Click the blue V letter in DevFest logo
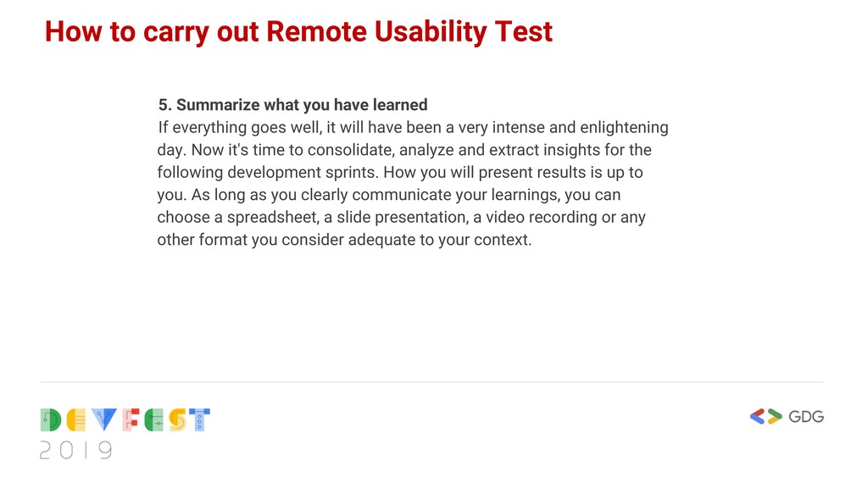Viewport: 868px width, 488px height. 103,419
